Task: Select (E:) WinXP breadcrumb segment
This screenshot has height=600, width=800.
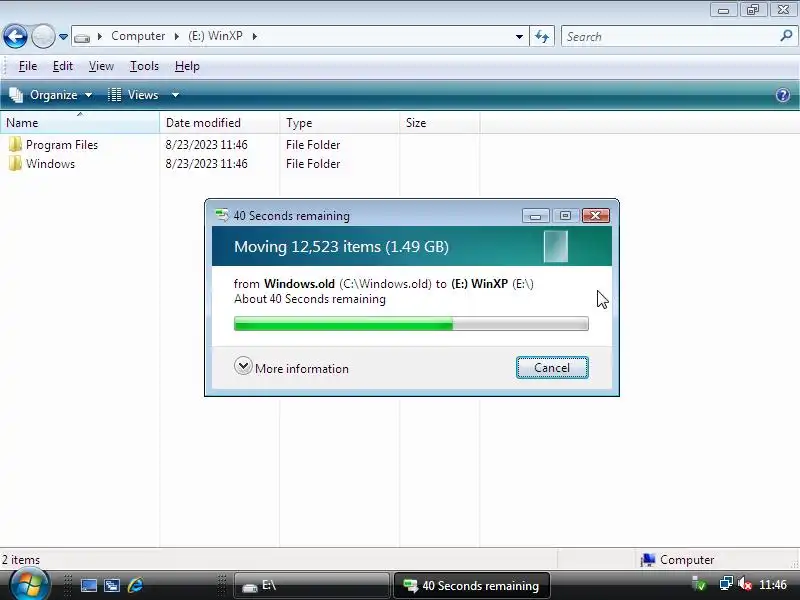Action: (x=215, y=36)
